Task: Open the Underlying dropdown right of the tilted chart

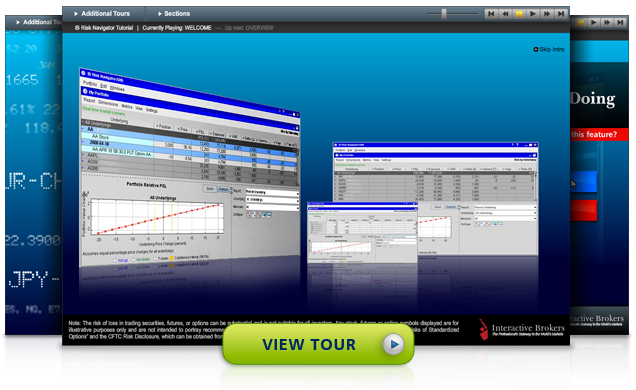Action: [x=272, y=200]
